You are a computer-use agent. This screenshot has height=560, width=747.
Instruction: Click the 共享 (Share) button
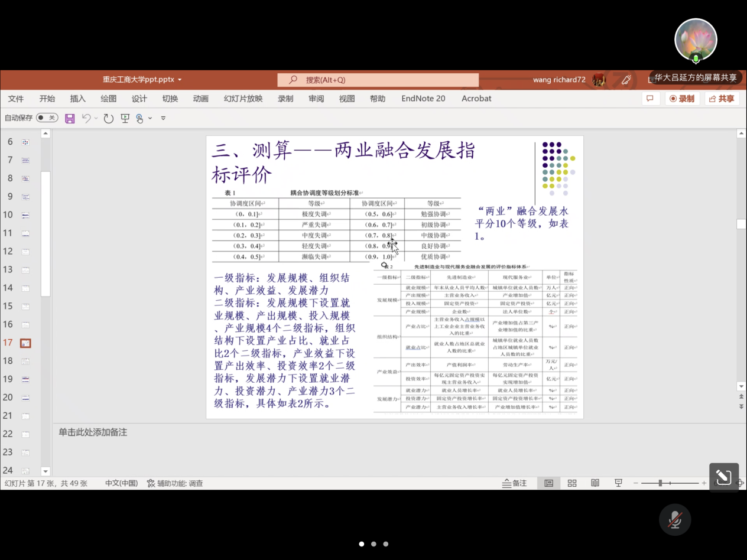(x=722, y=99)
